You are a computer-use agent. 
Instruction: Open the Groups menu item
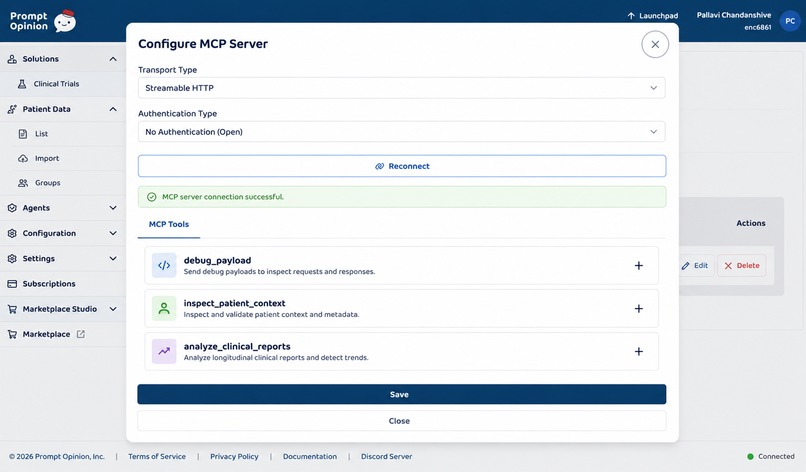tap(63, 183)
